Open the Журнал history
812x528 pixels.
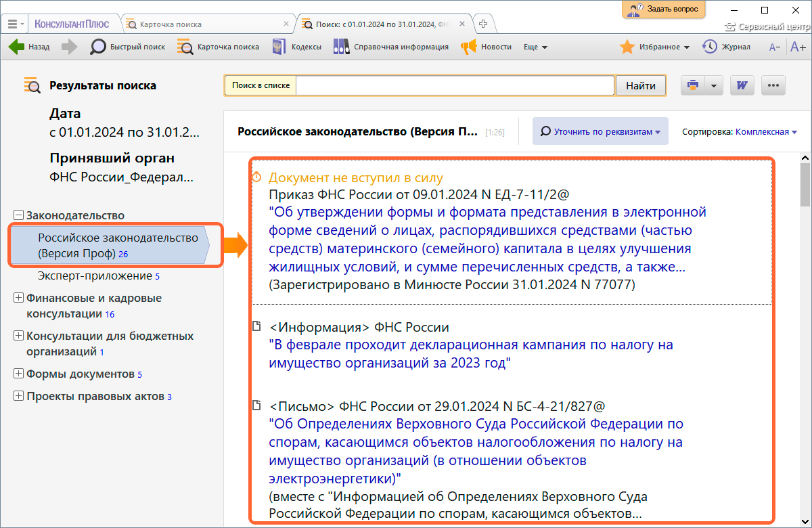point(726,47)
